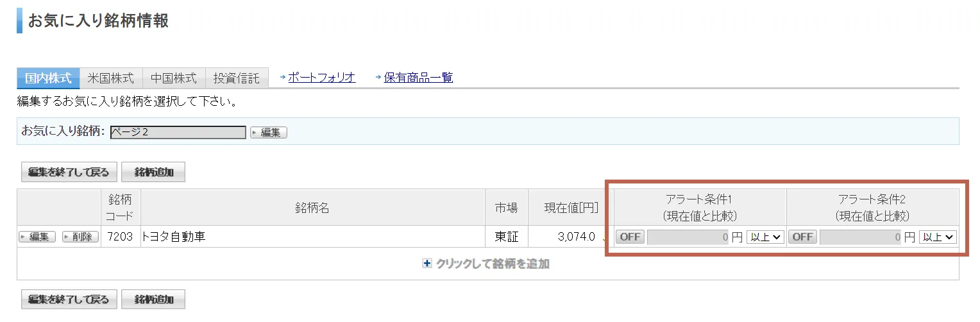Select the 投資信託 tab
980x322 pixels.
(237, 78)
